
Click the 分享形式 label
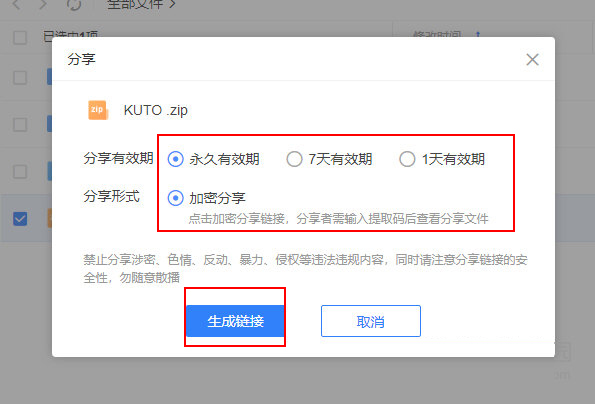click(112, 196)
